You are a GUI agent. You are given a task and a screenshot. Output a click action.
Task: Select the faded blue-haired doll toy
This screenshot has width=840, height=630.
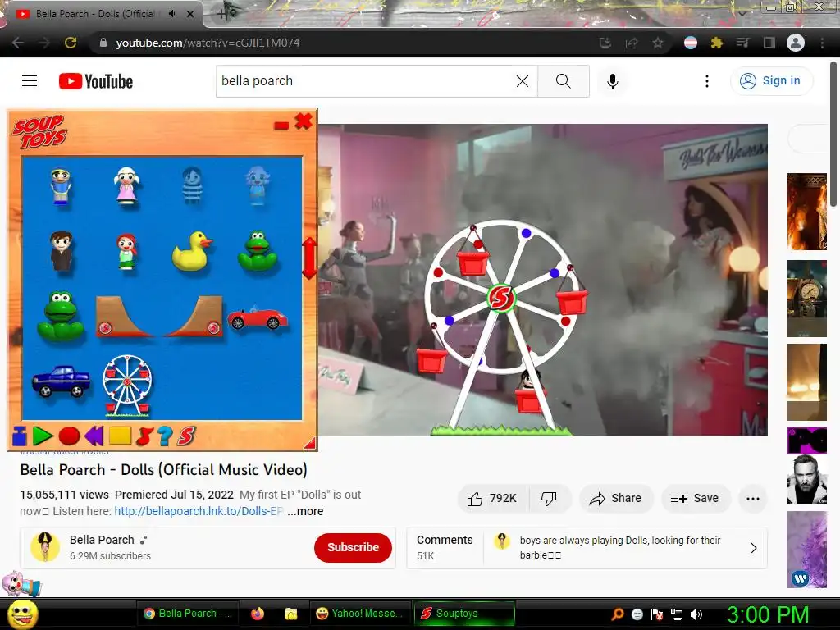pyautogui.click(x=258, y=186)
